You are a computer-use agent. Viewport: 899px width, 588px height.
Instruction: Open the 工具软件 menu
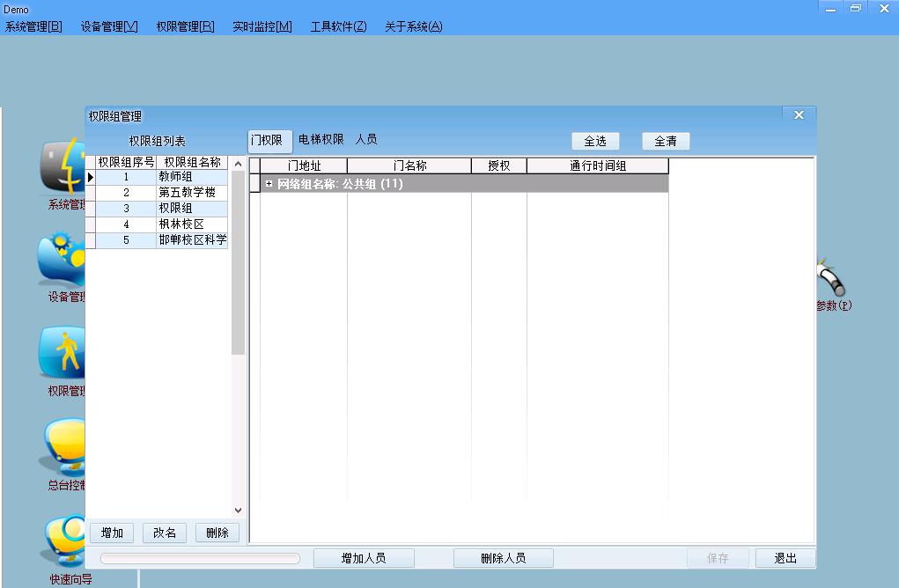(338, 26)
